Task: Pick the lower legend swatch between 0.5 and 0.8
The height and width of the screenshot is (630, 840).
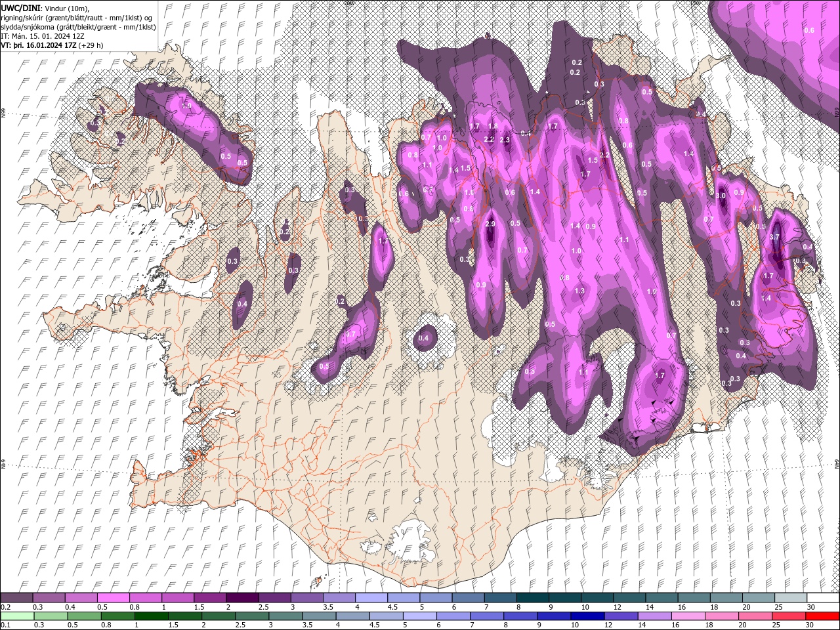Action: click(x=84, y=616)
